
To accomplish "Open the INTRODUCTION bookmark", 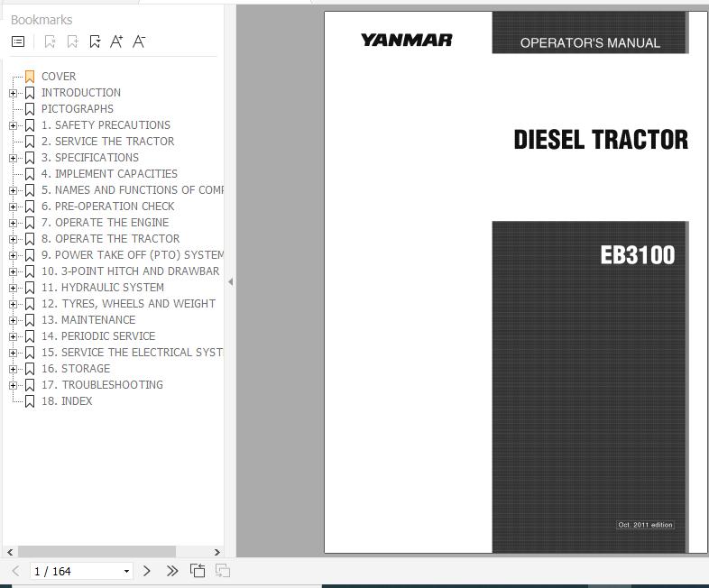I will coord(81,93).
